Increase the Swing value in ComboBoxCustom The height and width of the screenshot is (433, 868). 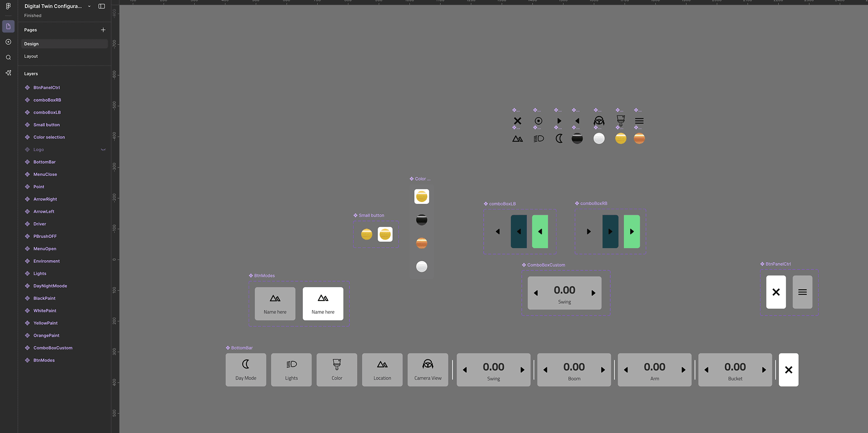click(x=594, y=293)
